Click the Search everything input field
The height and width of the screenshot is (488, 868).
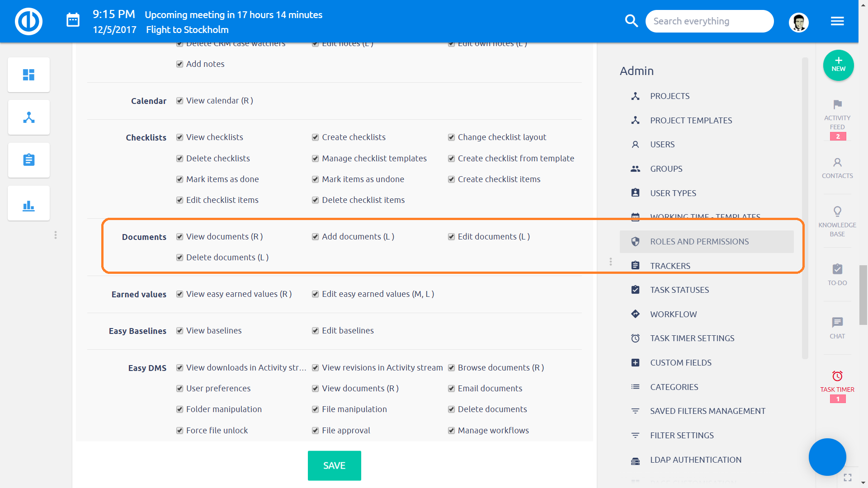709,21
